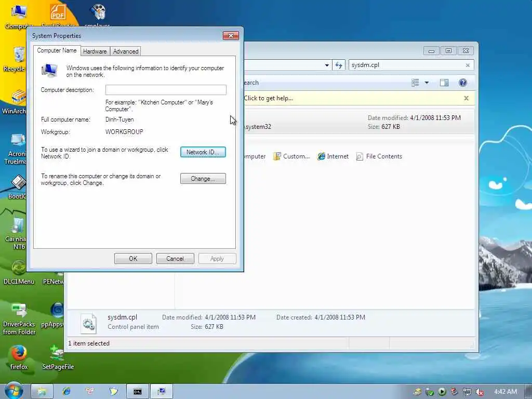This screenshot has width=532, height=399.
Task: Launch Internet Explorer from the taskbar
Action: tap(66, 392)
